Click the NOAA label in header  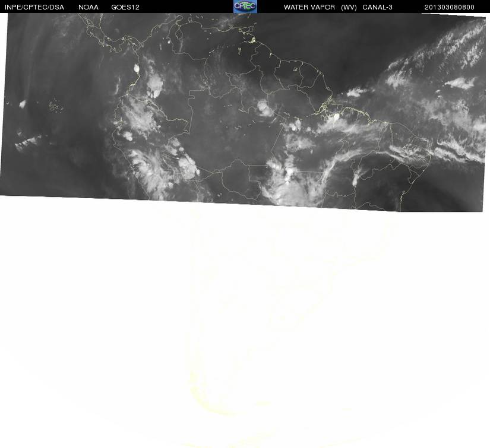(88, 7)
